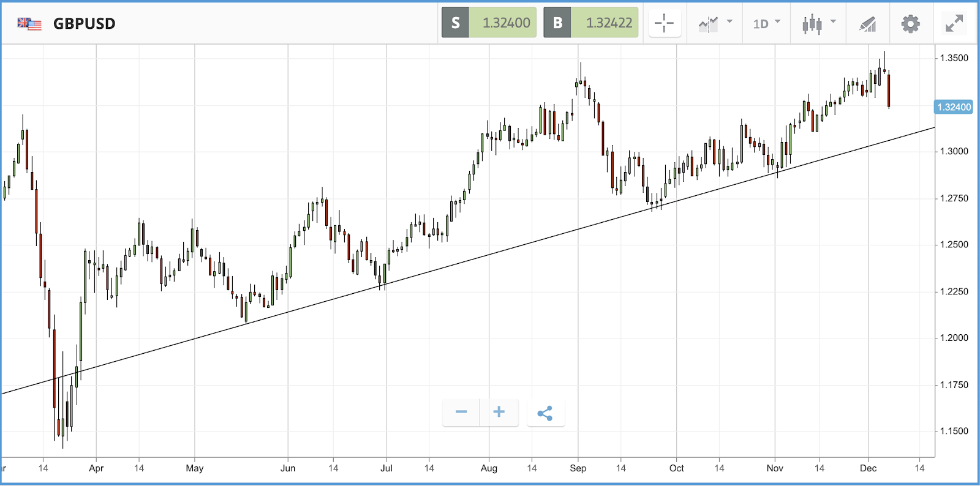Click the Sell button at 1.32400

[489, 23]
